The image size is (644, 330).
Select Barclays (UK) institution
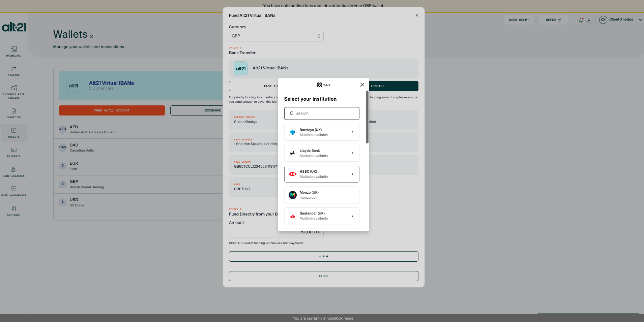click(x=321, y=132)
